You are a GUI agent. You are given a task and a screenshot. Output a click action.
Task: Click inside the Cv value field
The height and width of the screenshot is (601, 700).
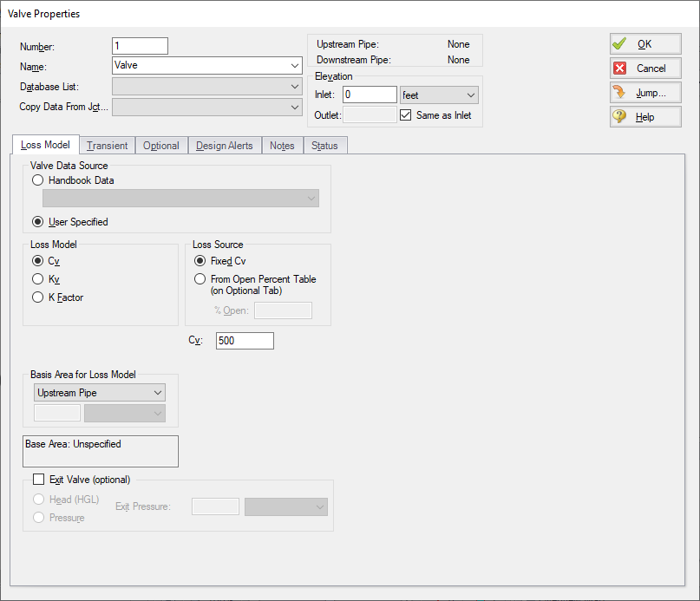[x=244, y=341]
